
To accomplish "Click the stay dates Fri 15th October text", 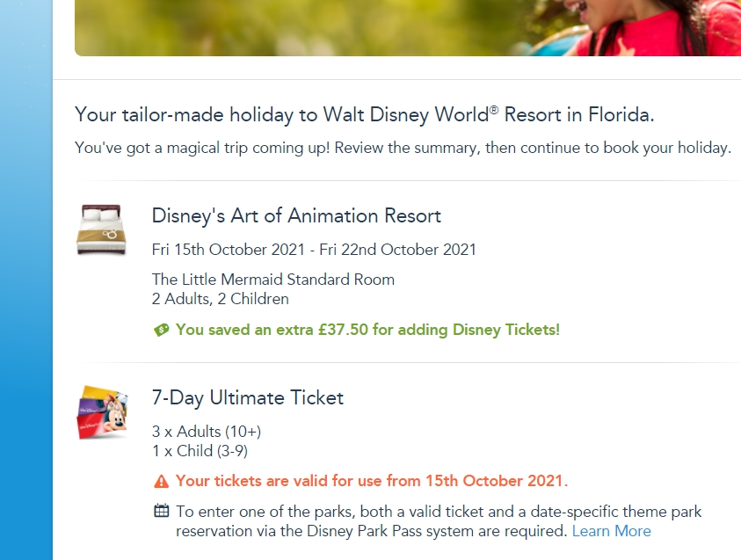I will pos(314,250).
